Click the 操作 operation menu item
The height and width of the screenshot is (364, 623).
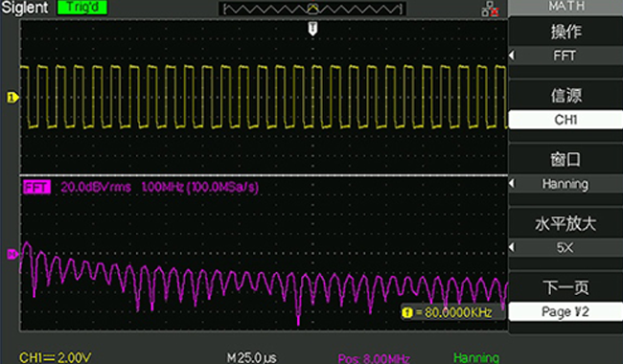pyautogui.click(x=565, y=32)
